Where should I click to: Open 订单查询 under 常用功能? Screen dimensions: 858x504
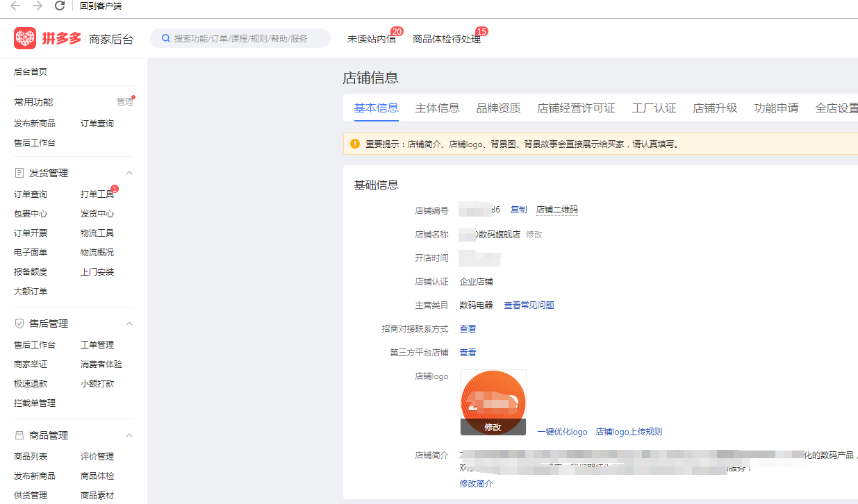97,124
